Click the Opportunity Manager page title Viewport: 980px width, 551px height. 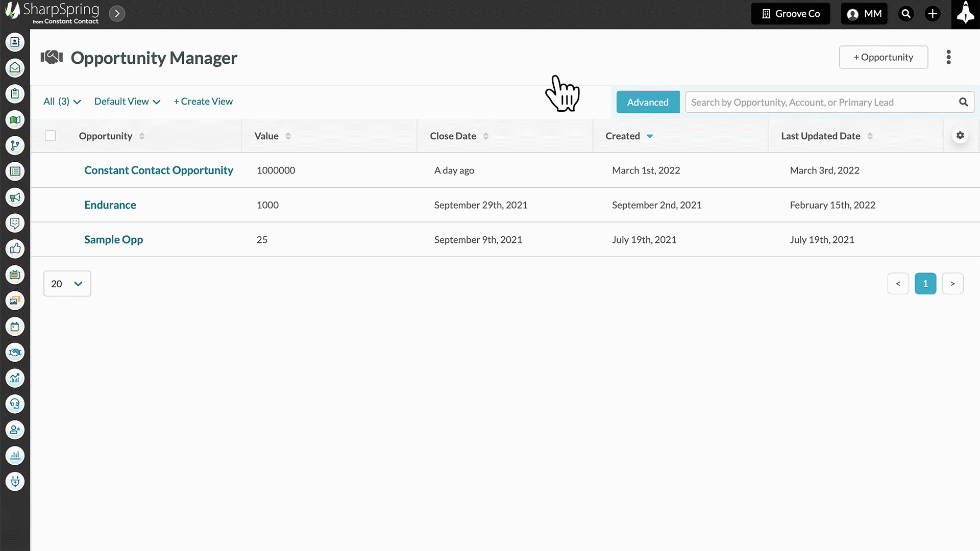154,58
